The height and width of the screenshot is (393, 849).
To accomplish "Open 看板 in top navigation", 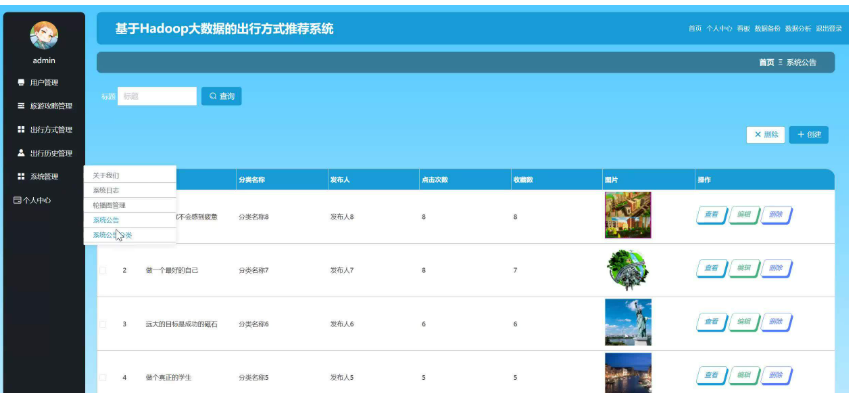I will click(743, 29).
